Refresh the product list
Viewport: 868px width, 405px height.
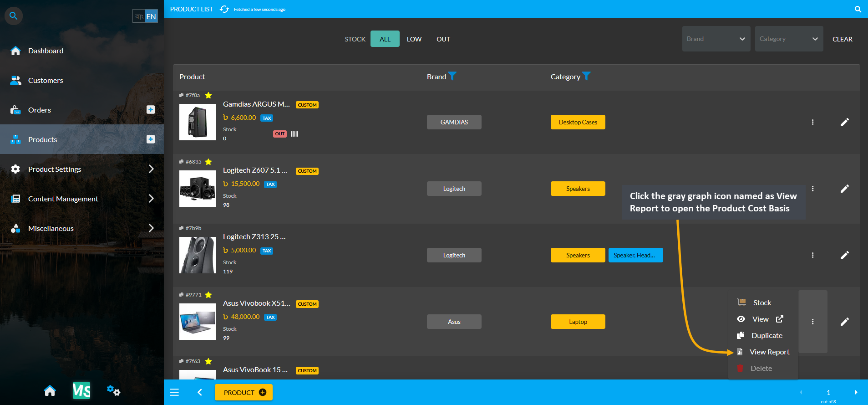pos(224,9)
